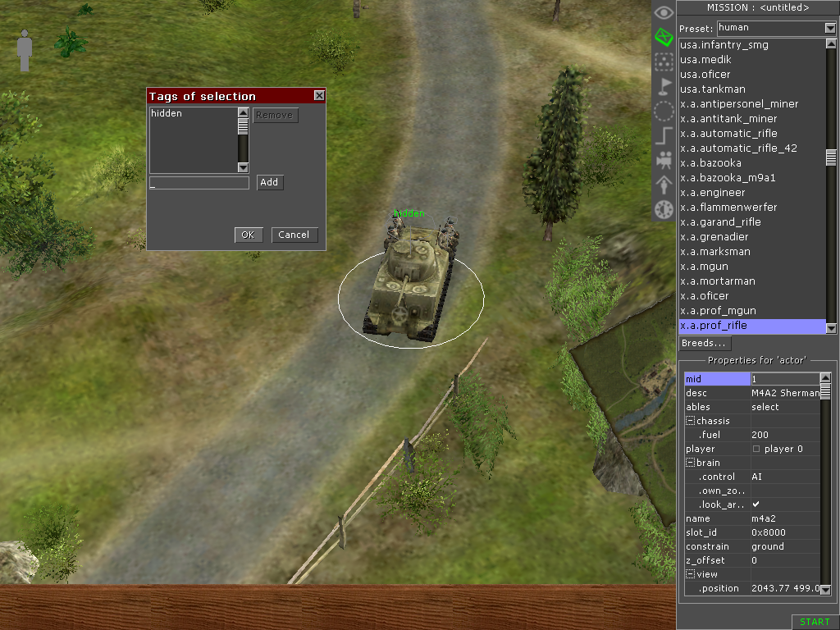Collapse the view property group
This screenshot has height=630, width=840.
click(691, 574)
